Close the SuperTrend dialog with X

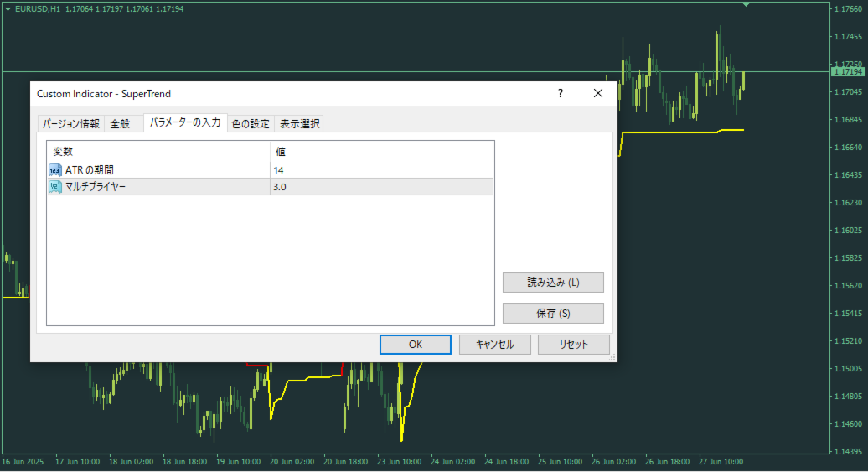click(x=598, y=93)
